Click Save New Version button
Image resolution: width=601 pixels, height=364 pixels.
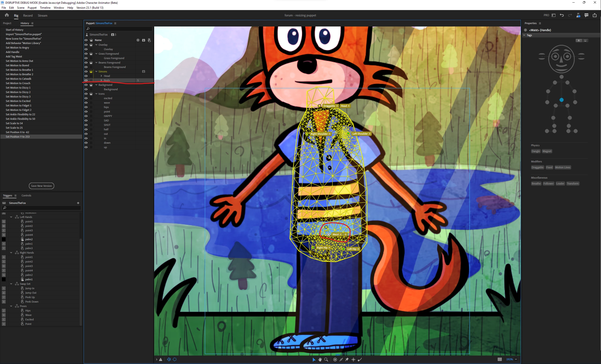pos(42,186)
